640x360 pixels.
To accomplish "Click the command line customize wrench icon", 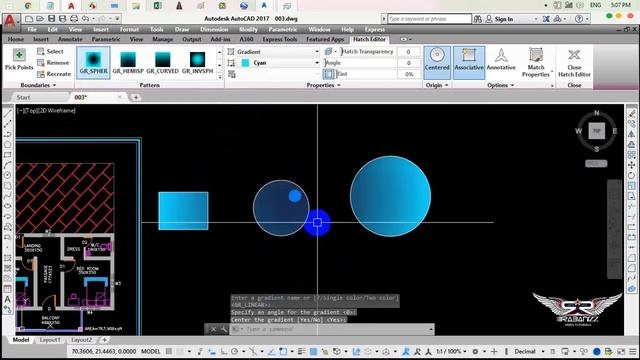I will [224, 329].
